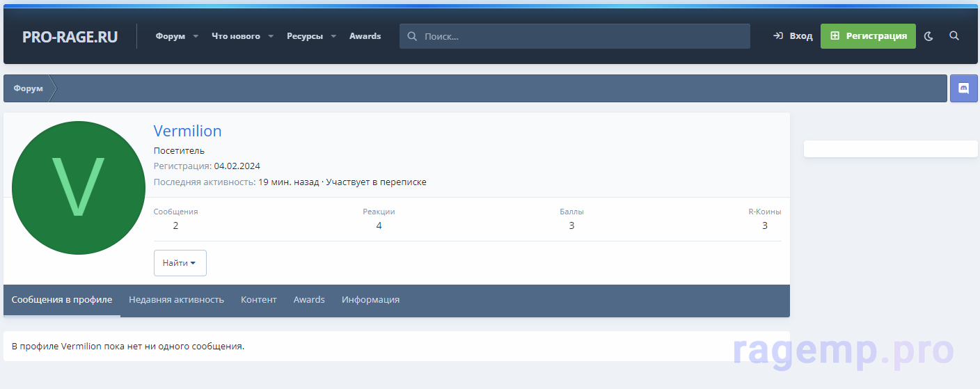Click the Форум breadcrumb link
Screen dimensions: 980x389
click(29, 88)
